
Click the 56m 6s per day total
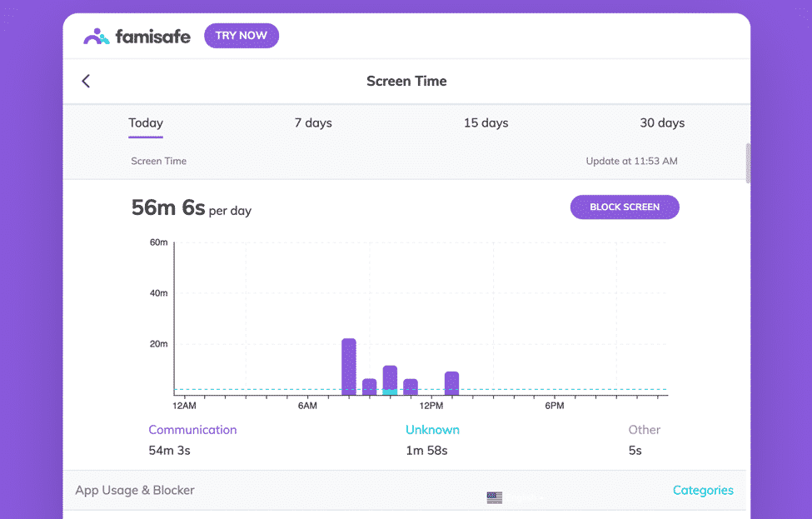(191, 208)
